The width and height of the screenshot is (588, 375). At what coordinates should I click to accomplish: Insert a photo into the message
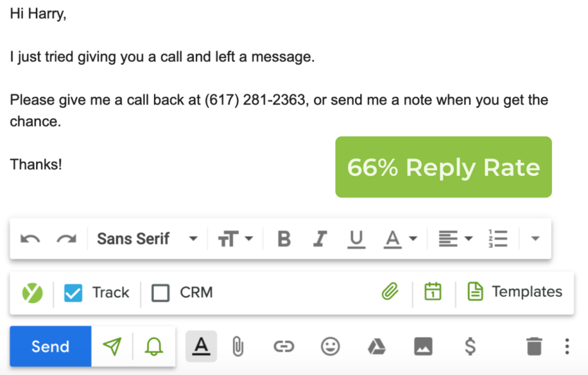pos(423,346)
